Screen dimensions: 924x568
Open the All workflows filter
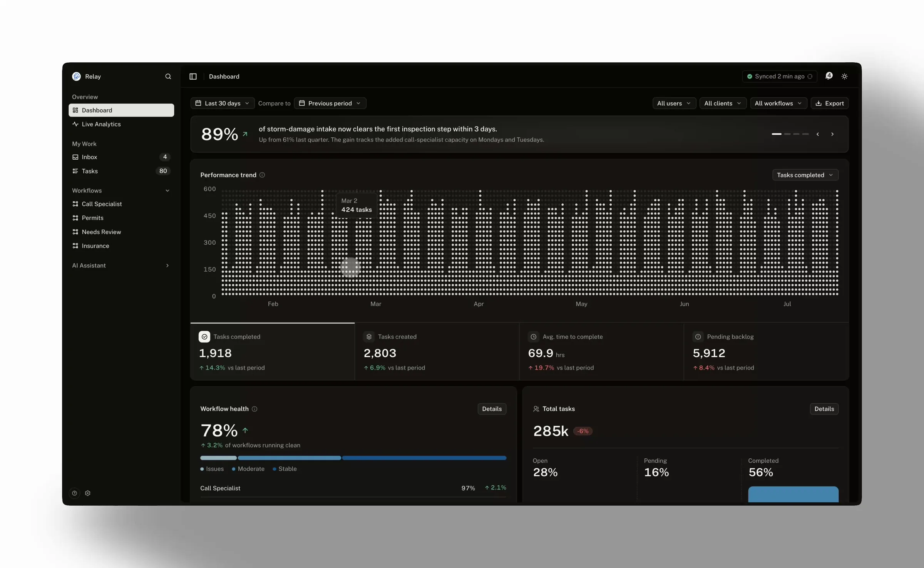[x=778, y=103]
